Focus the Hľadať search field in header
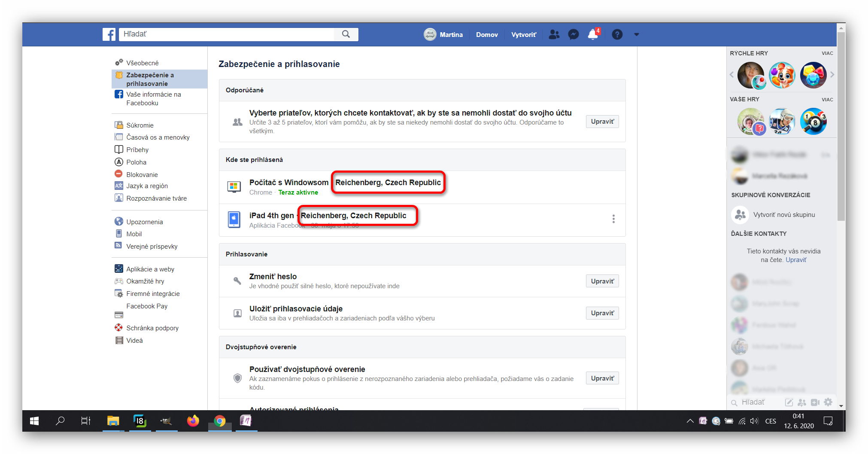The height and width of the screenshot is (454, 868). 227,34
